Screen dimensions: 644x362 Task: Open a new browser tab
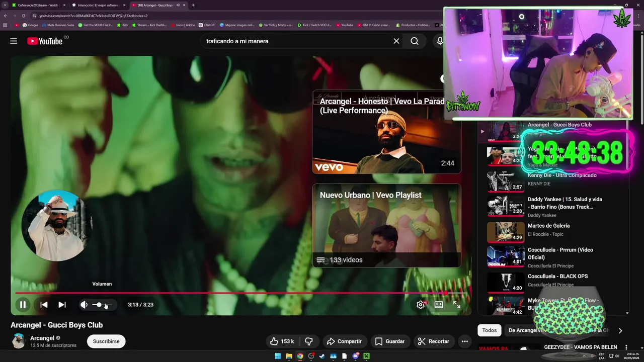pos(193,5)
